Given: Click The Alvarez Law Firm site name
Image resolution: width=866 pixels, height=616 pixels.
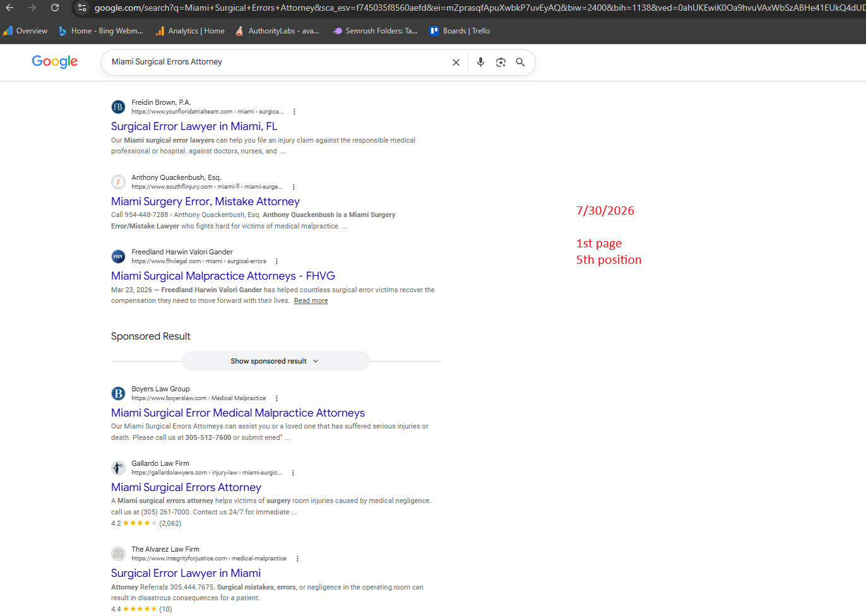Looking at the screenshot, I should pyautogui.click(x=165, y=549).
